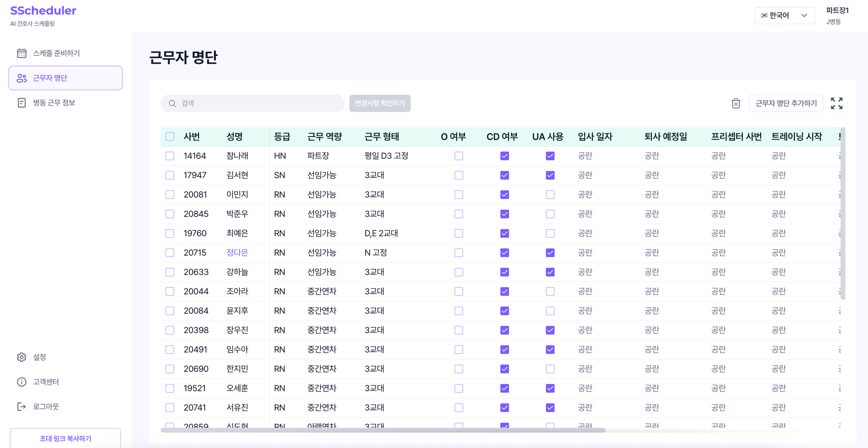Click 중간연차 cell for 임수아
868x448 pixels.
[x=322, y=350]
